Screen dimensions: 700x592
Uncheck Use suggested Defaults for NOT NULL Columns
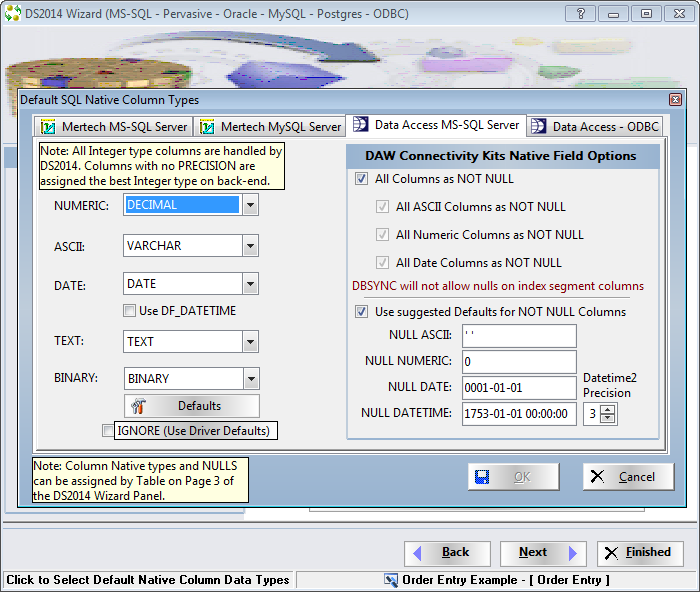coord(361,312)
